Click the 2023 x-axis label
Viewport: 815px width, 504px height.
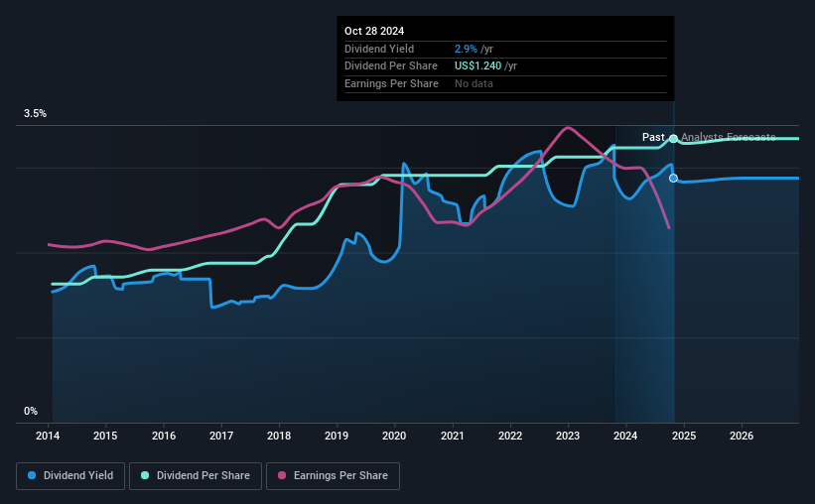click(568, 436)
